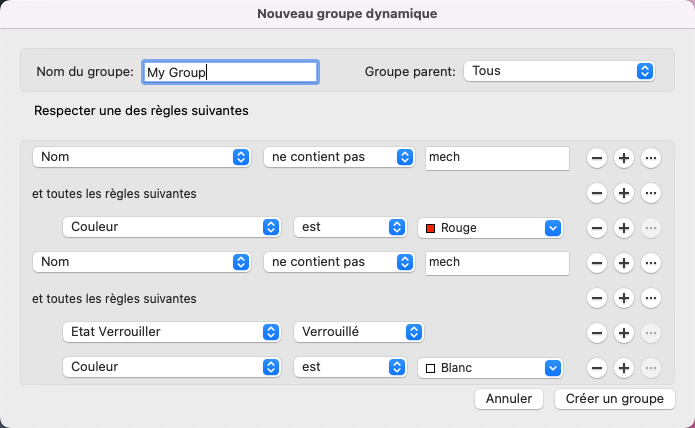Click the white swatch next to Blanc
The height and width of the screenshot is (428, 695).
431,368
